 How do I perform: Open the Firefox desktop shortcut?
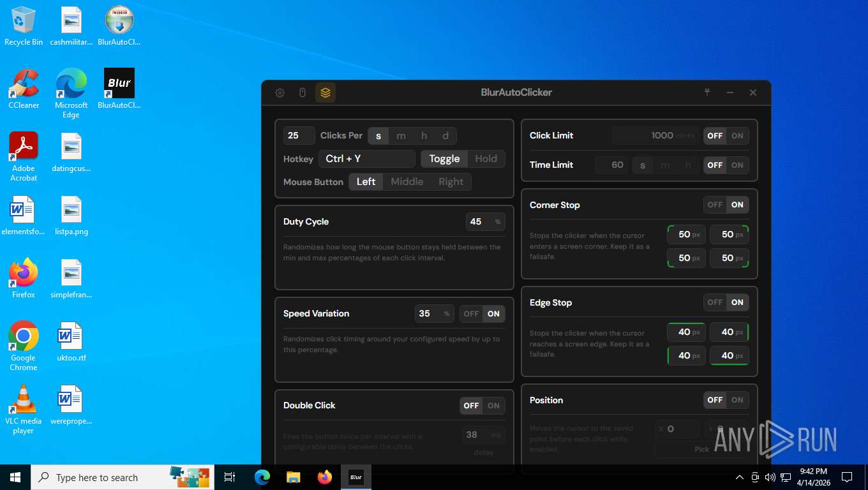(x=24, y=279)
